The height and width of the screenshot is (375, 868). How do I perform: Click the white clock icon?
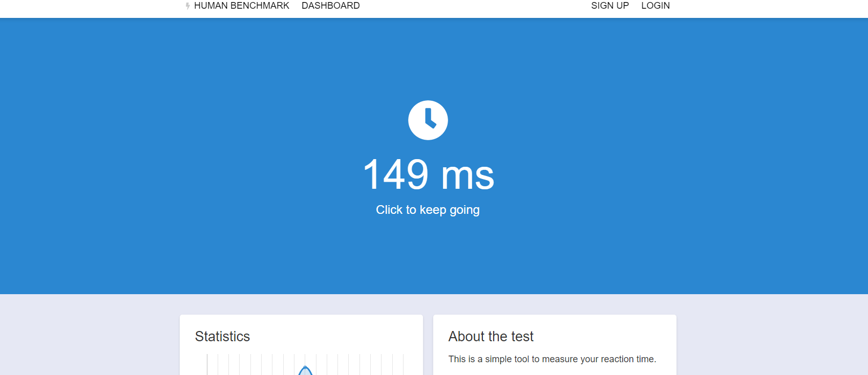tap(428, 120)
